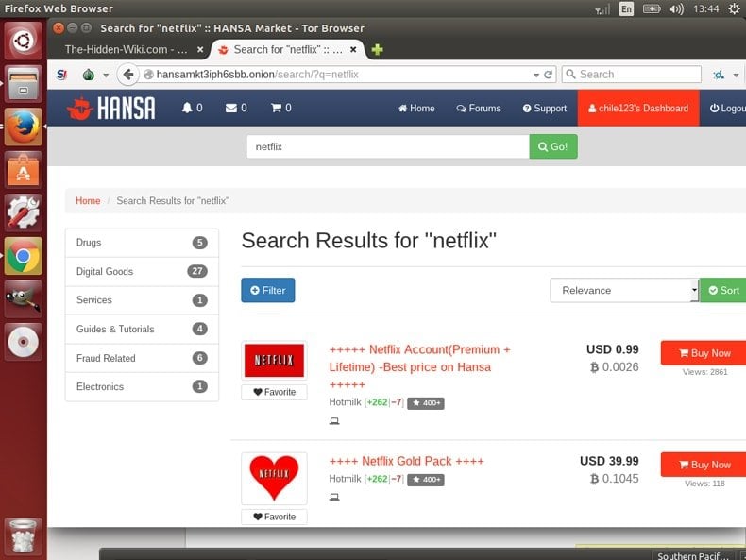Image resolution: width=746 pixels, height=560 pixels.
Task: Click the disc media icon in dock
Action: (x=23, y=342)
